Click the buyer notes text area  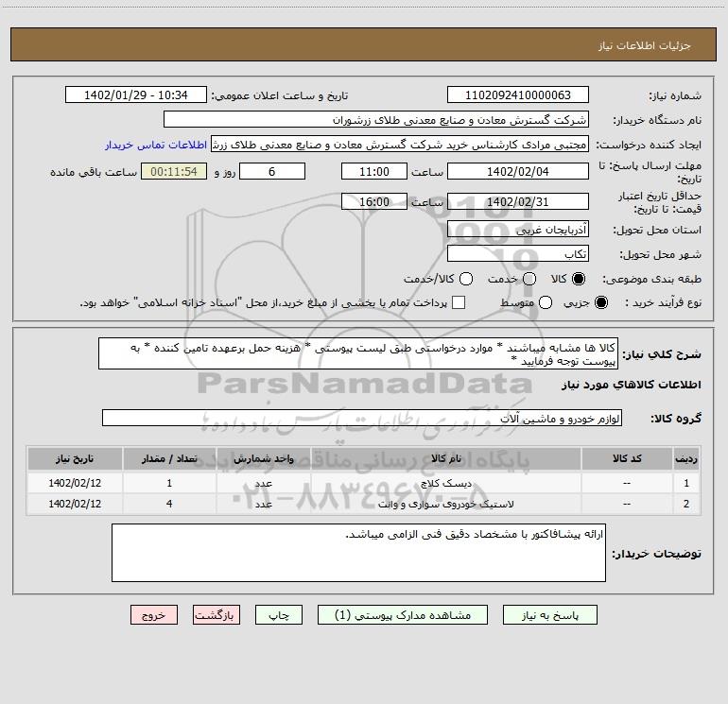tap(358, 553)
